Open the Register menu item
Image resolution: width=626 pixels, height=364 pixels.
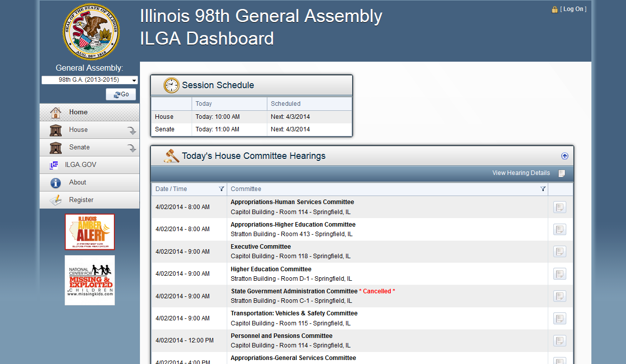[90, 200]
